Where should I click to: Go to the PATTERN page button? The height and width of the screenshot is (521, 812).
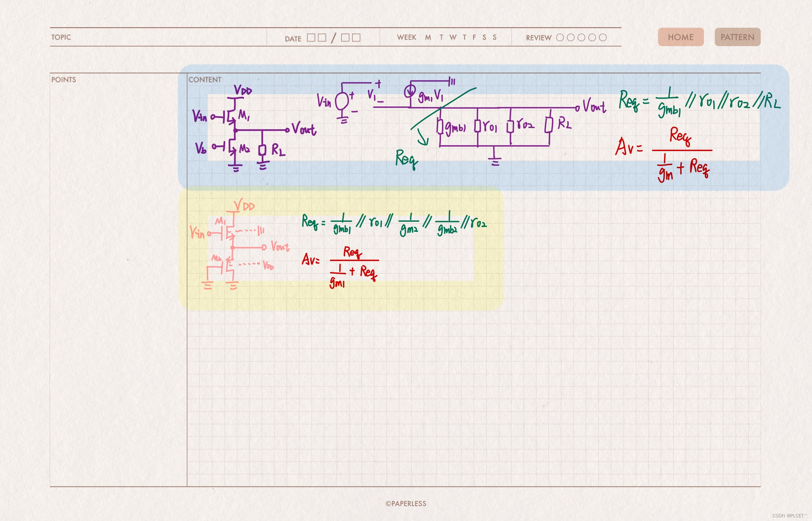pos(737,37)
